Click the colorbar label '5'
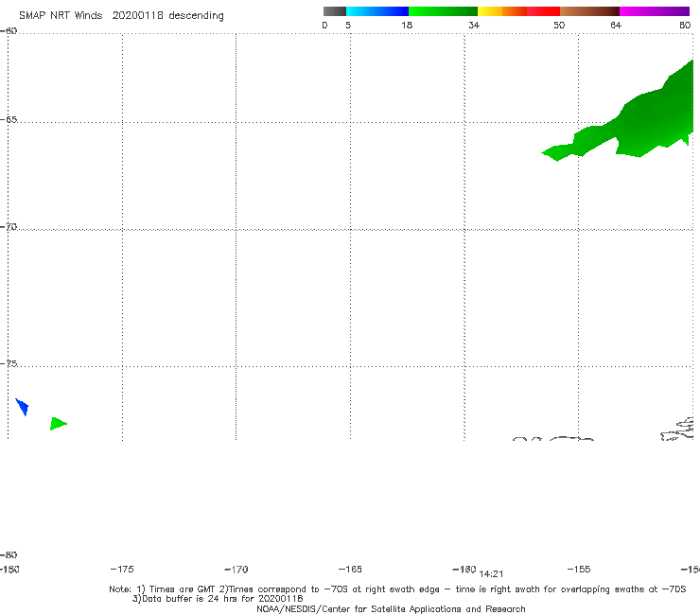700x615 pixels. point(348,26)
